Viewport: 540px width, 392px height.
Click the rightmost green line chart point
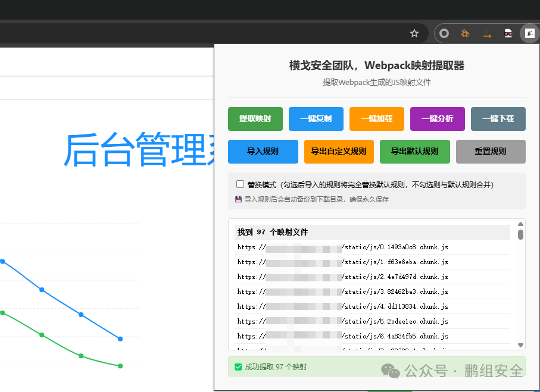click(120, 366)
